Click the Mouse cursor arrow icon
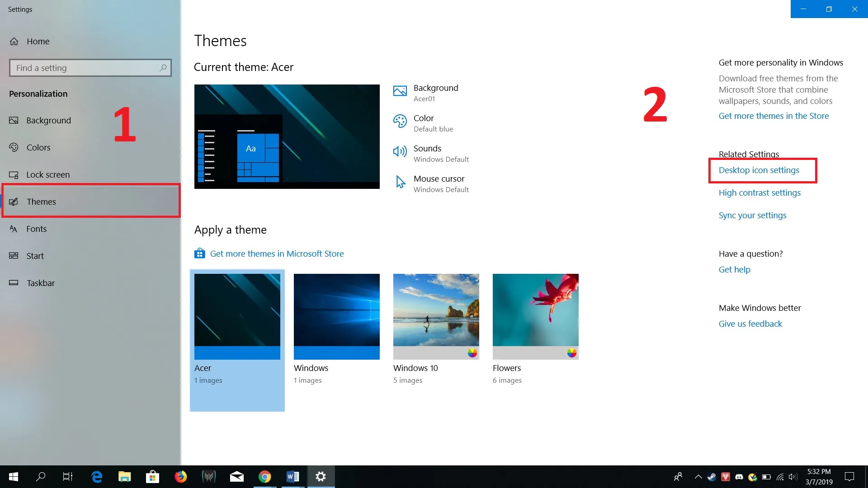 coord(401,182)
